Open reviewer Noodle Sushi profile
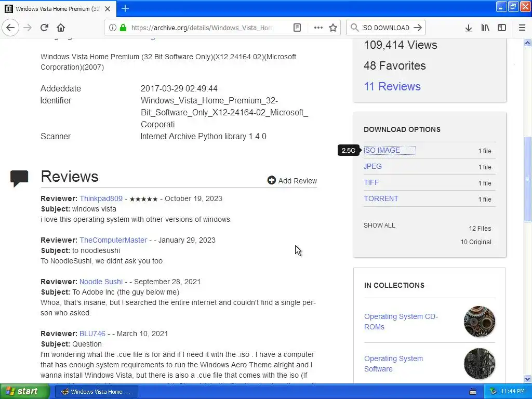Image resolution: width=532 pixels, height=399 pixels. tap(101, 282)
